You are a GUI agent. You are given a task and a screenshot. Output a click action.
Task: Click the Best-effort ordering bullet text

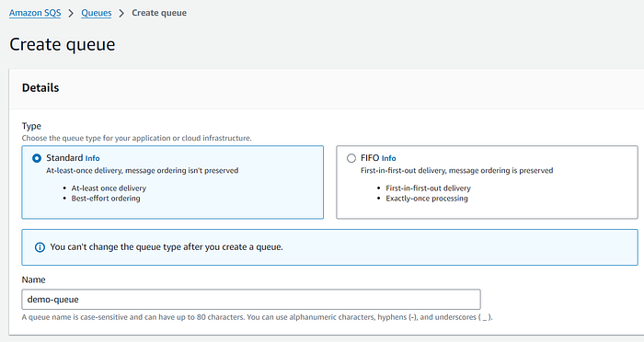point(106,199)
